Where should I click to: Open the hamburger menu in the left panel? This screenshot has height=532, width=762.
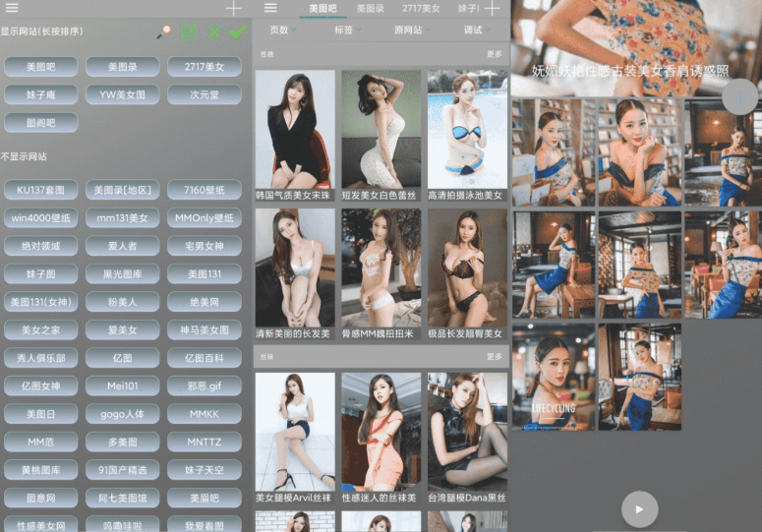pyautogui.click(x=12, y=8)
